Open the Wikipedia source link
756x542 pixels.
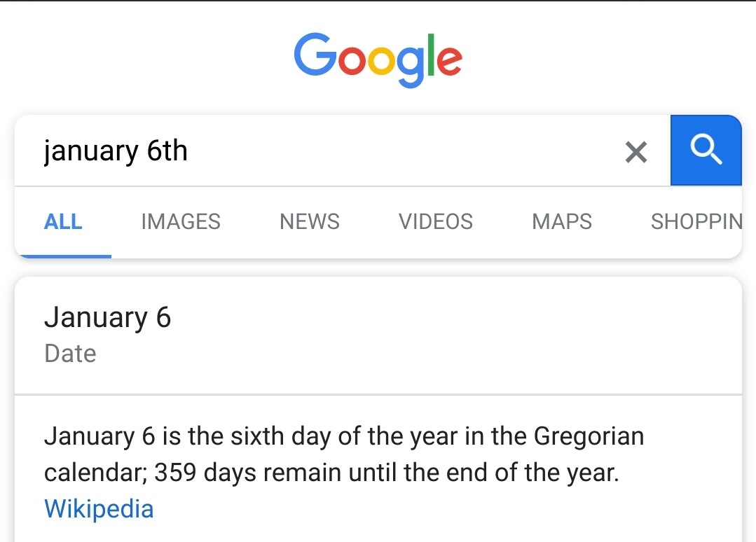(x=99, y=508)
